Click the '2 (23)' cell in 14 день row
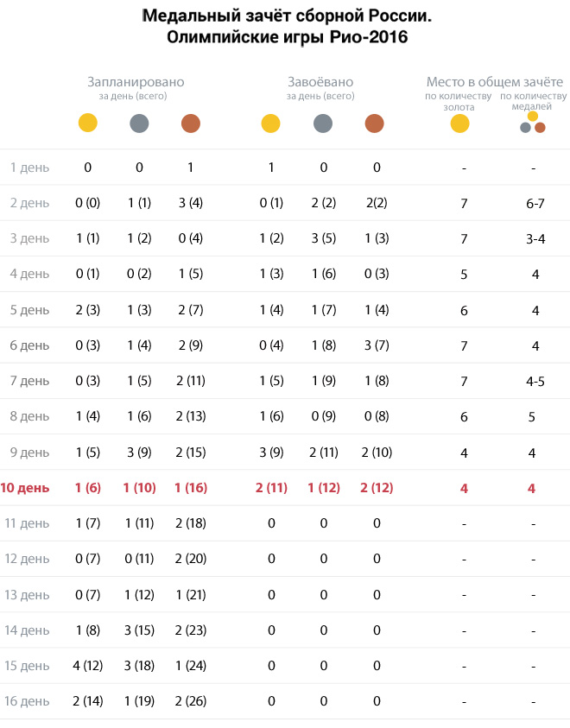This screenshot has width=570, height=728. coord(191,630)
